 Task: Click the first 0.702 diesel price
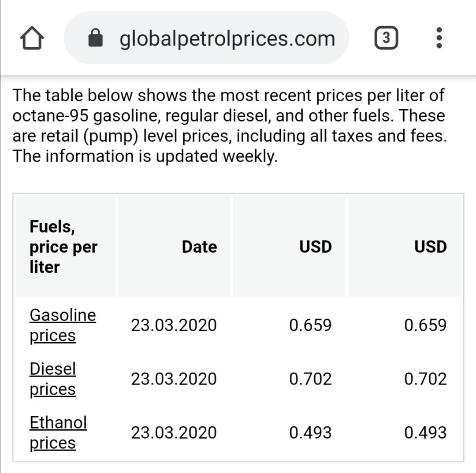click(311, 379)
